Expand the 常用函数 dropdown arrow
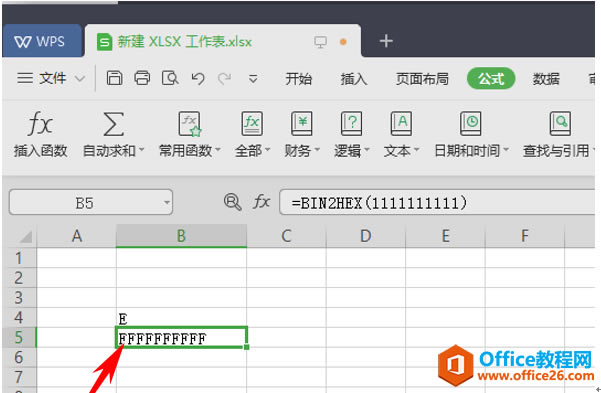 pos(218,150)
